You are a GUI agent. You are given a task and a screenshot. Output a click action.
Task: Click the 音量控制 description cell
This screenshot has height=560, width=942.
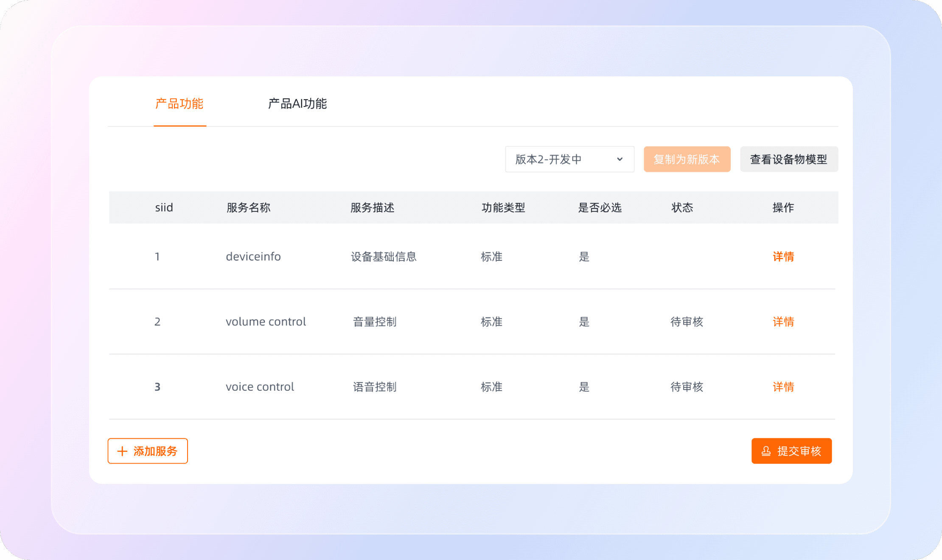375,322
